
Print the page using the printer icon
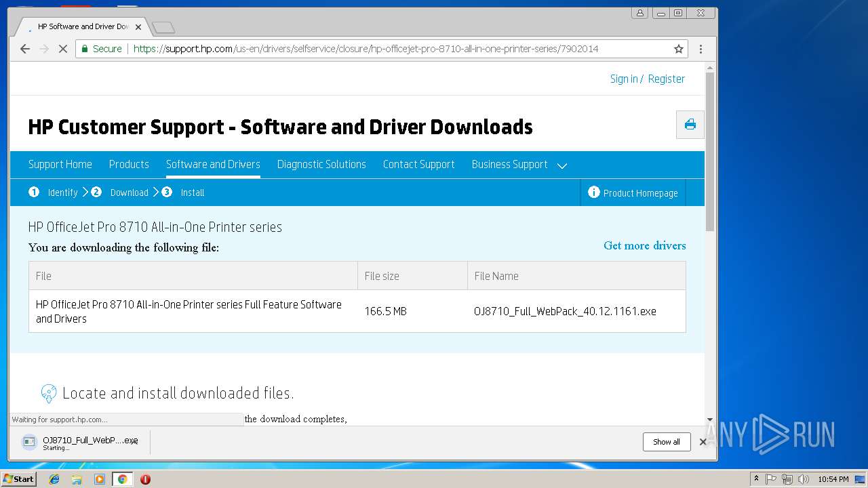tap(690, 125)
